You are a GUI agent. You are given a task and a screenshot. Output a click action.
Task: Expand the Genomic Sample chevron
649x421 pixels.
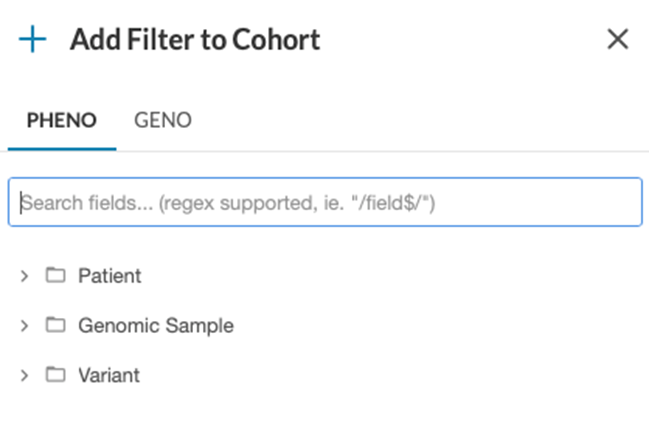pyautogui.click(x=24, y=325)
